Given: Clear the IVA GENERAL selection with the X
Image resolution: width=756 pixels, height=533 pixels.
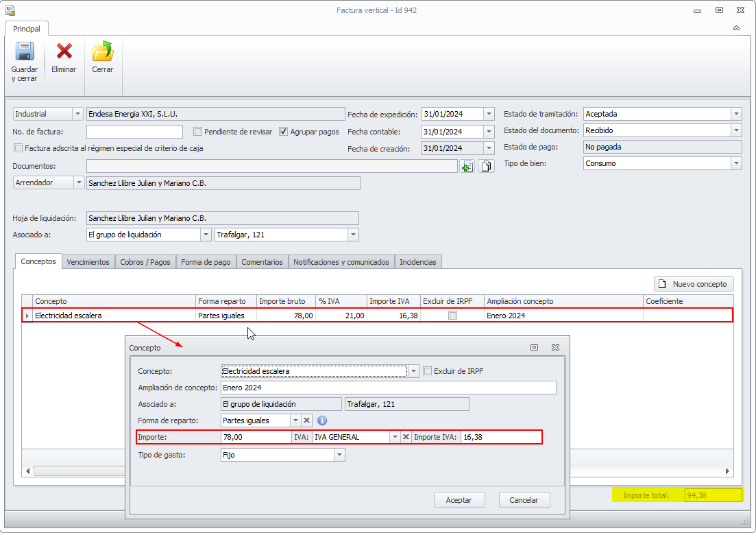Looking at the screenshot, I should [406, 437].
